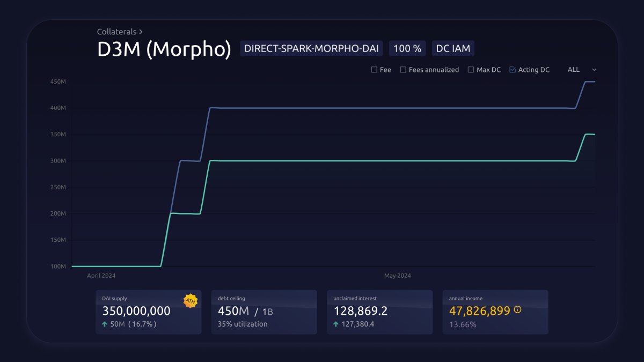
Task: Click the 100 % badge
Action: pos(407,48)
